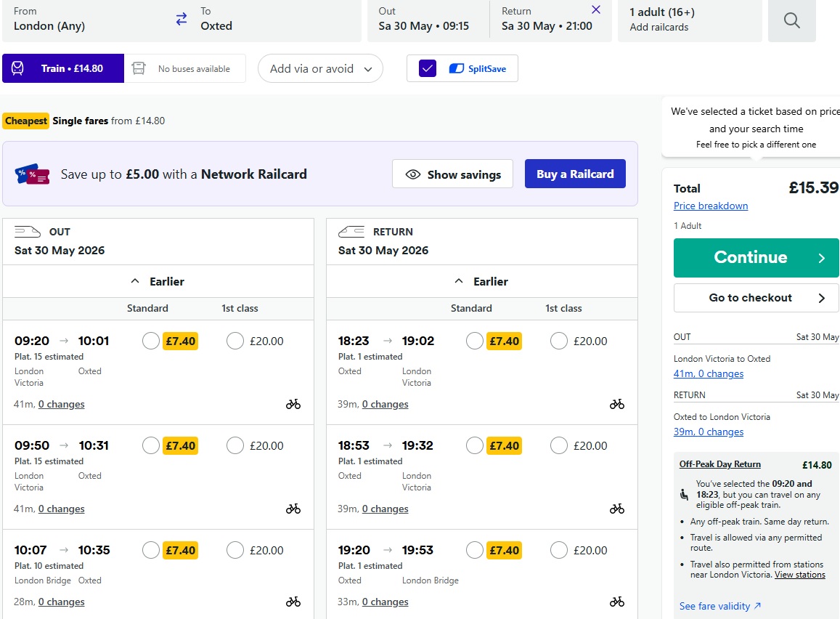Open the Add via or avoid dropdown
Image resolution: width=840 pixels, height=619 pixels.
point(320,69)
